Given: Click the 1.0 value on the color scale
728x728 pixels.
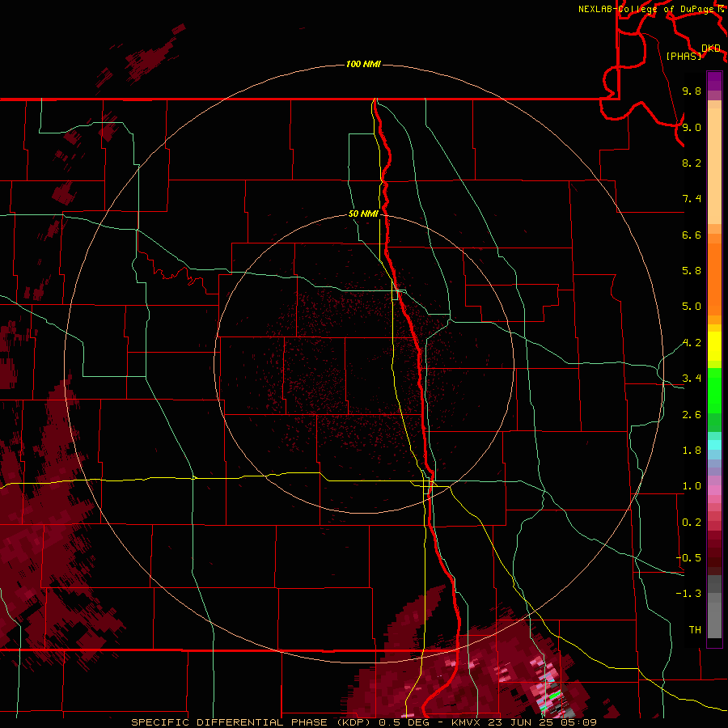Looking at the screenshot, I should tap(692, 486).
